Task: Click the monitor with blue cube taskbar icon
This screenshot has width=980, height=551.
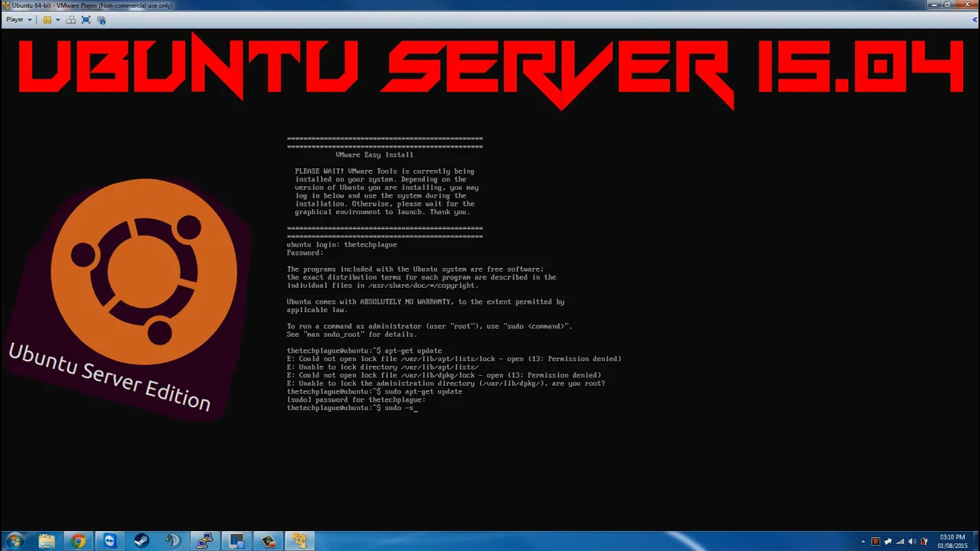Action: [236, 541]
